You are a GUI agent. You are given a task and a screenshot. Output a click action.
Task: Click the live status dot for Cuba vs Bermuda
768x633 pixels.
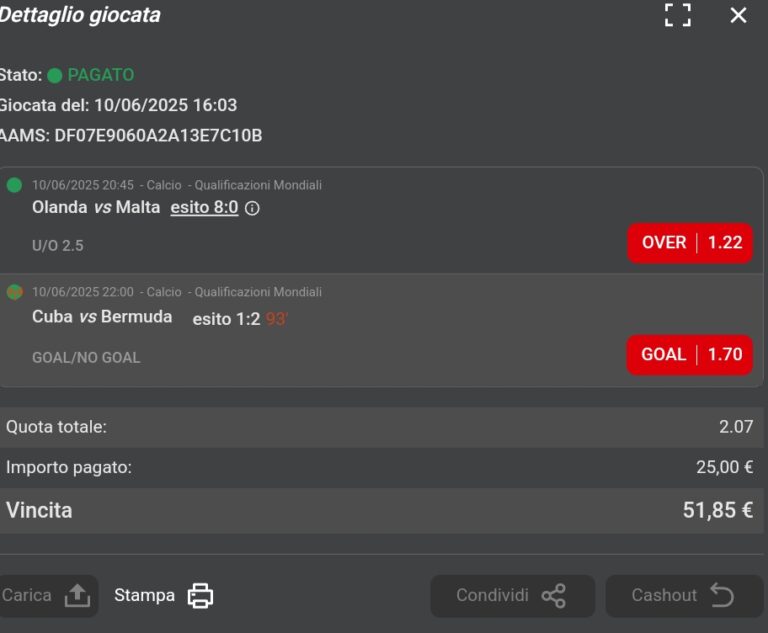(x=14, y=292)
